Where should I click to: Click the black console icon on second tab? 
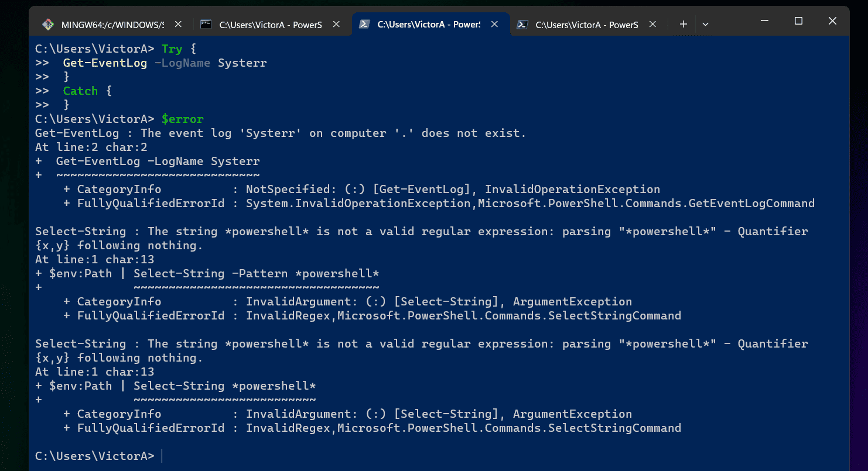206,25
